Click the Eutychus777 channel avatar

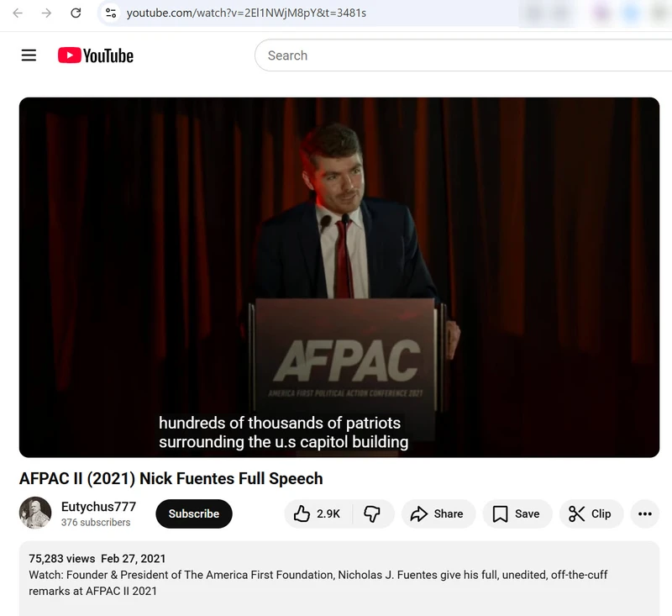click(x=35, y=513)
